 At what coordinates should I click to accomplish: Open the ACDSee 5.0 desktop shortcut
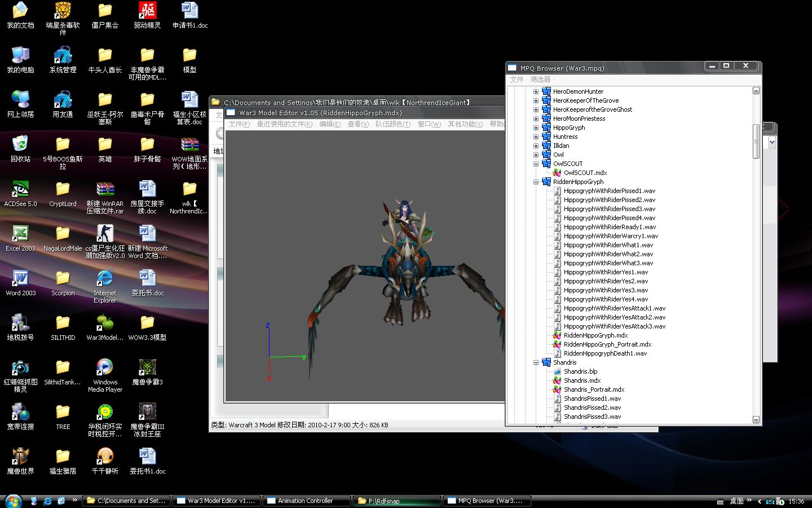click(20, 193)
